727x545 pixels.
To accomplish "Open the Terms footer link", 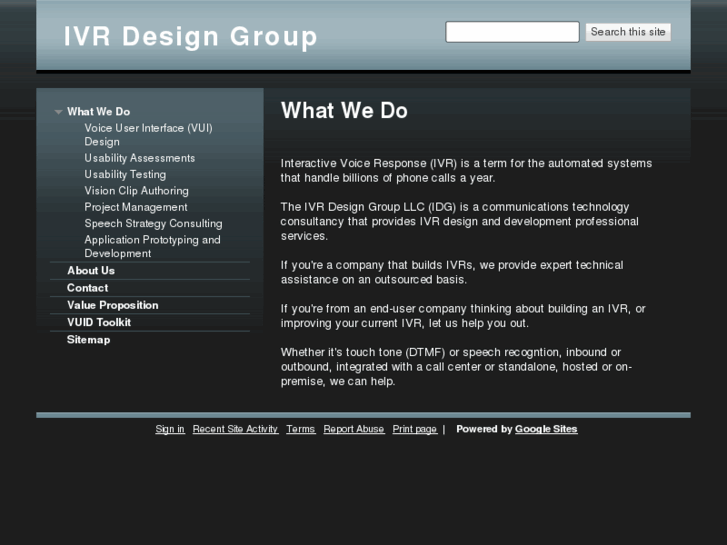I will click(x=300, y=429).
